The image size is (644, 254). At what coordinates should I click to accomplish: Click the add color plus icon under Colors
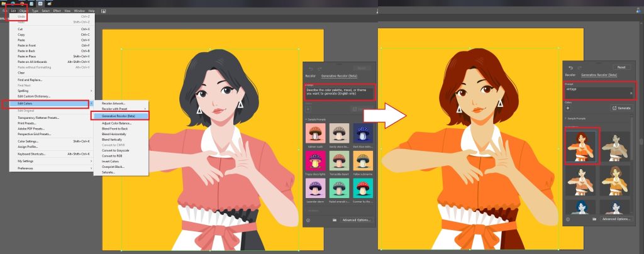(568, 108)
